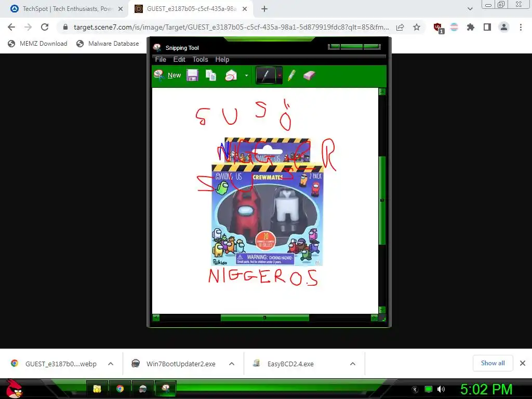
Task: Go forward in Chrome
Action: coord(28,27)
